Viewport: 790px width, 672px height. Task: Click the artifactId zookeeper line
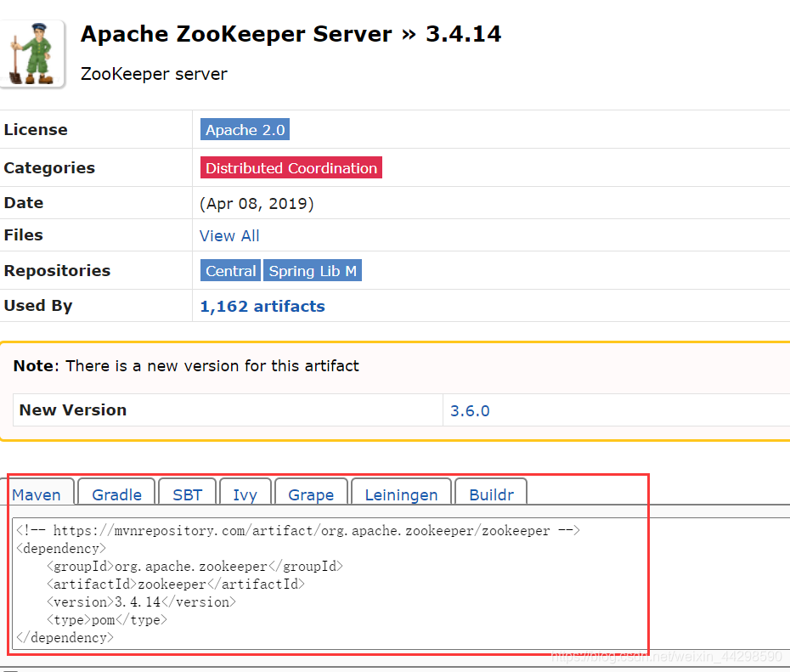(x=176, y=584)
